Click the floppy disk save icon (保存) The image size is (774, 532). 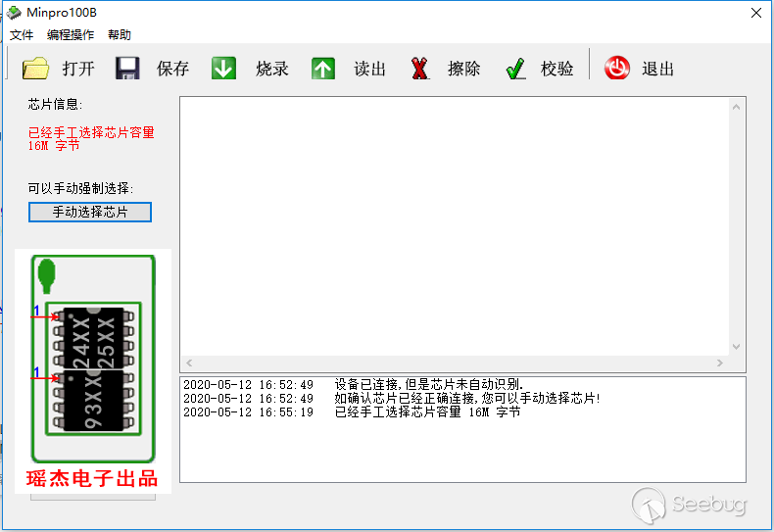127,69
